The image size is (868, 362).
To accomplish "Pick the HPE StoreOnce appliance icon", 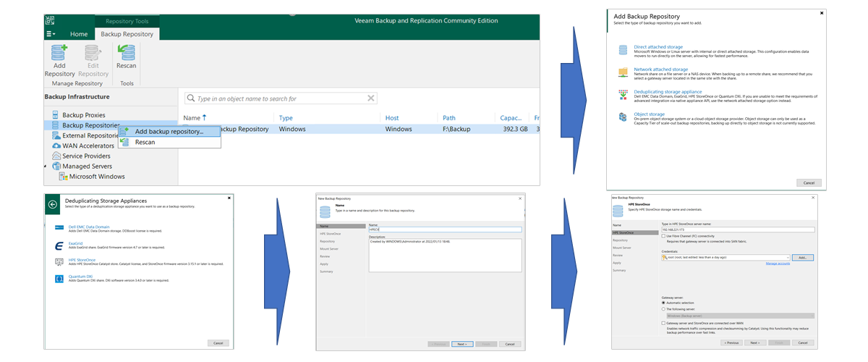I will (x=59, y=261).
